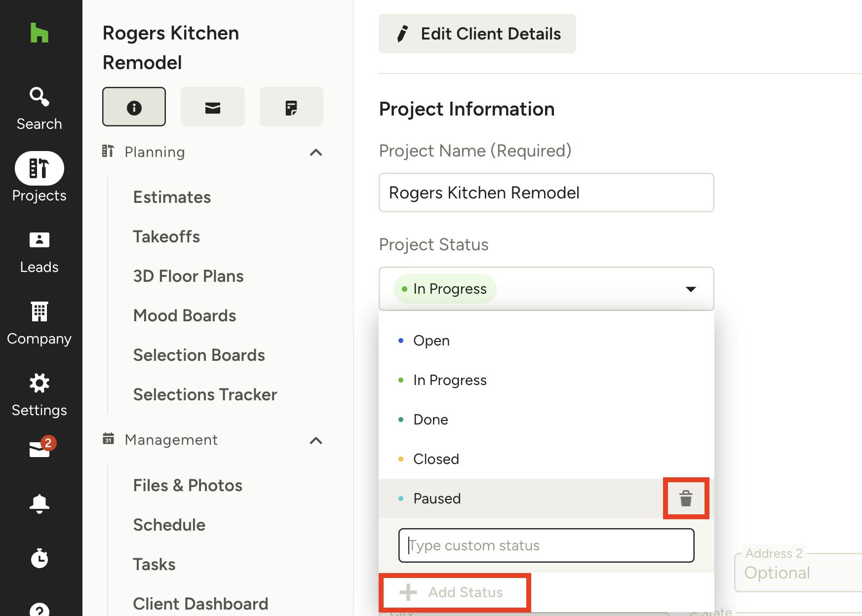This screenshot has height=616, width=862.
Task: Focus the Type custom status field
Action: (546, 545)
